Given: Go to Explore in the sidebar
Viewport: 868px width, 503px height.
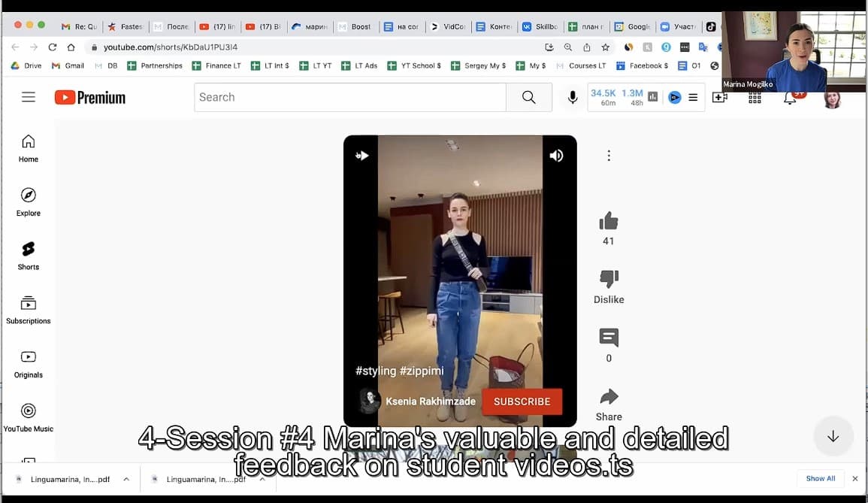Looking at the screenshot, I should [x=29, y=202].
